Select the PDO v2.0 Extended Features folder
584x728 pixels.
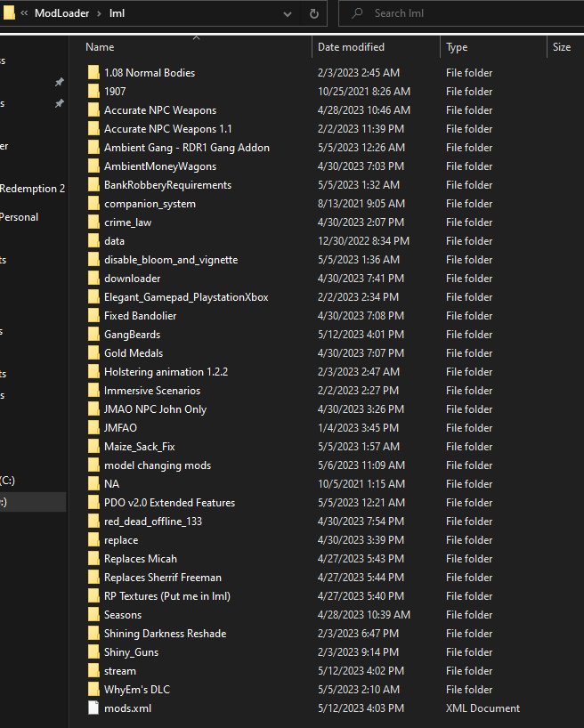click(x=169, y=503)
